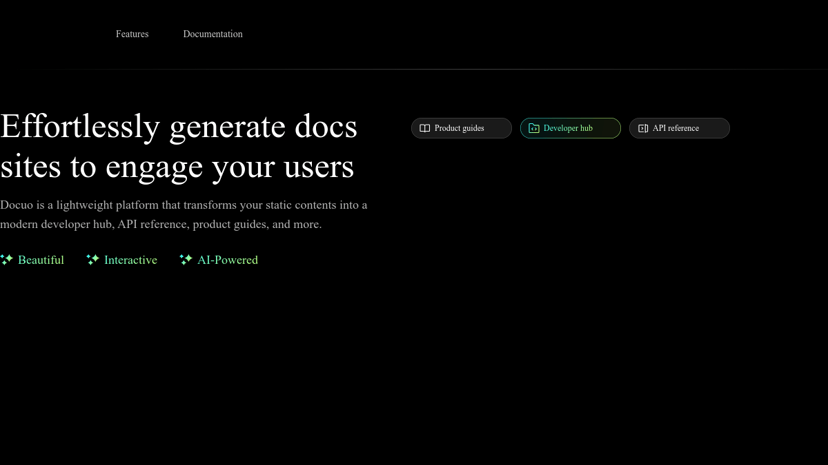Select the API reference tab
828x465 pixels.
pyautogui.click(x=679, y=128)
